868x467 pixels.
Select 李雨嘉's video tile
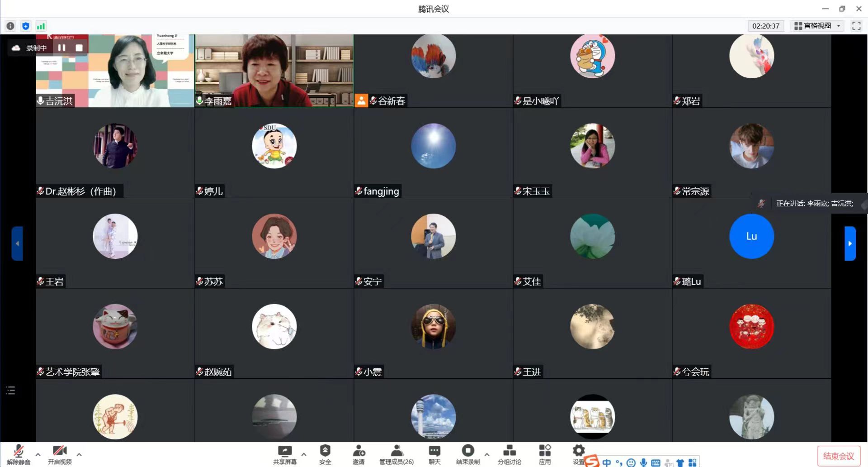click(x=274, y=71)
